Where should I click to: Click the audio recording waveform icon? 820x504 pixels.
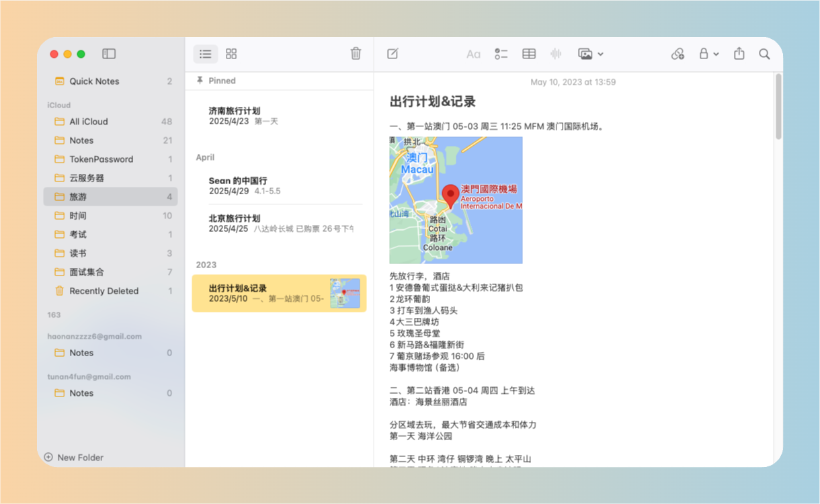coord(556,54)
